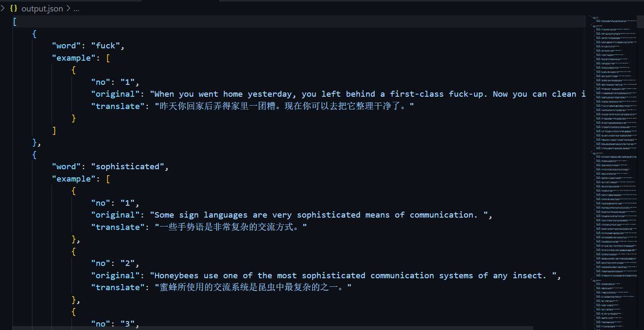This screenshot has height=330, width=644.
Task: Click the "translate" key of the first example
Action: pyautogui.click(x=118, y=106)
